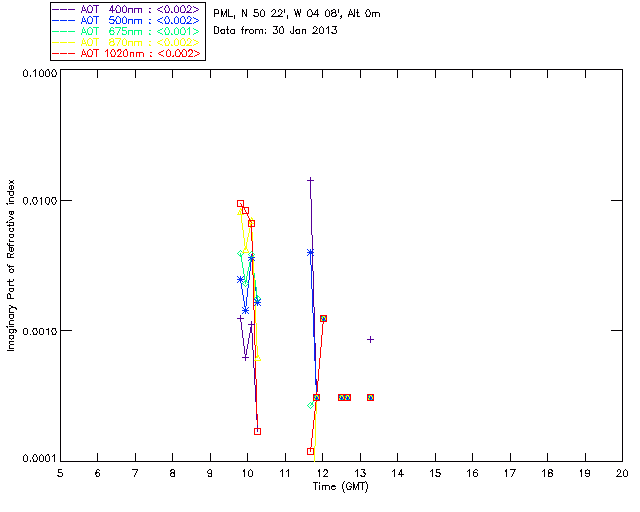
Task: Click the 'Time (GMT)' axis title
Action: [x=340, y=487]
